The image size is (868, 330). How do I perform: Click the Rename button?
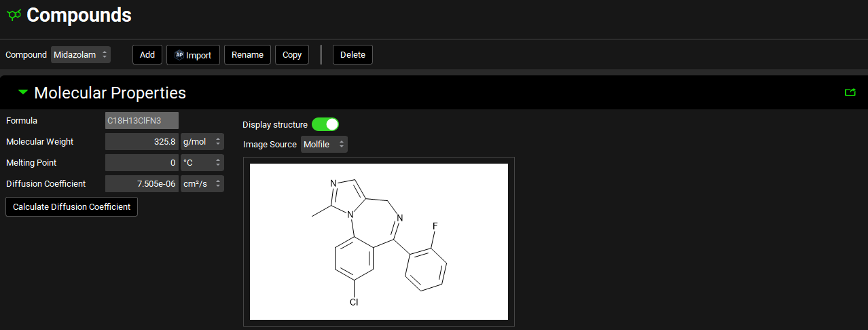tap(247, 55)
